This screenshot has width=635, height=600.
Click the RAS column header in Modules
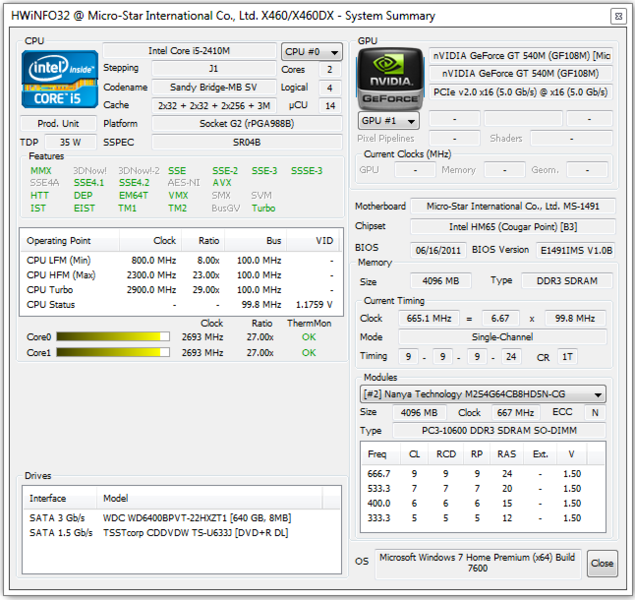point(507,454)
